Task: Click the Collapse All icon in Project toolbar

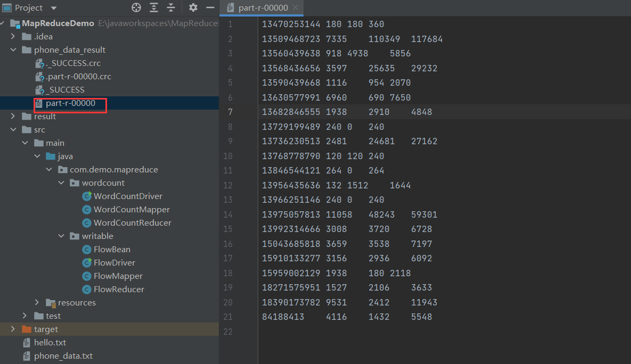Action: coord(171,7)
